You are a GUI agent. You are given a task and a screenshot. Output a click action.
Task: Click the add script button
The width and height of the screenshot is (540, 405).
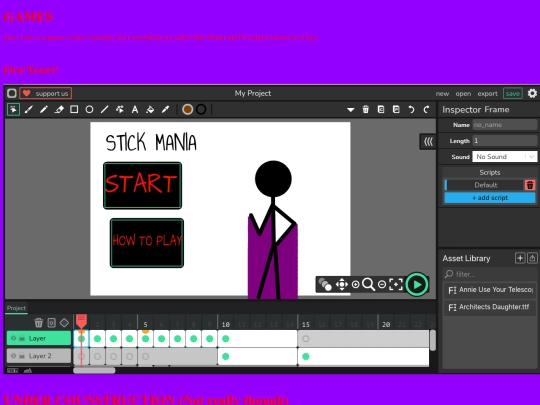[x=490, y=198]
